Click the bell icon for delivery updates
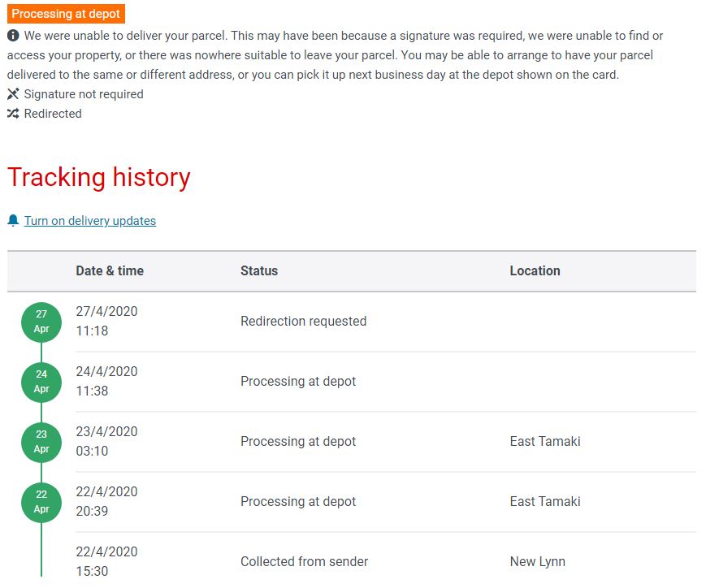 pos(13,220)
